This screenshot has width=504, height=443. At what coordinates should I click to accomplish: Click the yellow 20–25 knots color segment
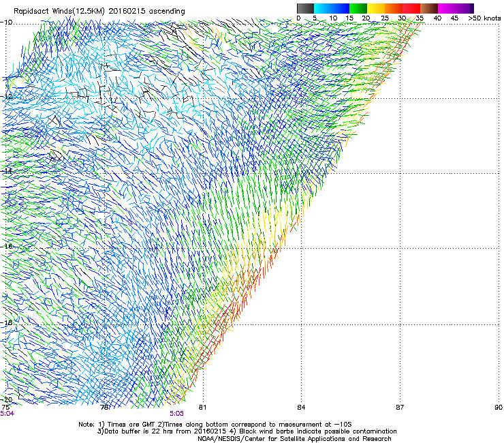tap(376, 8)
